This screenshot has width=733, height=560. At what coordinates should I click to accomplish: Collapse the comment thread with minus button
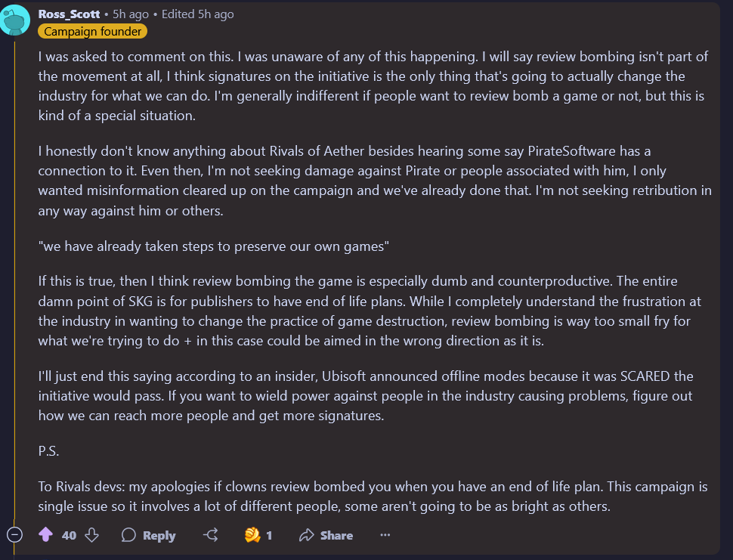14,534
